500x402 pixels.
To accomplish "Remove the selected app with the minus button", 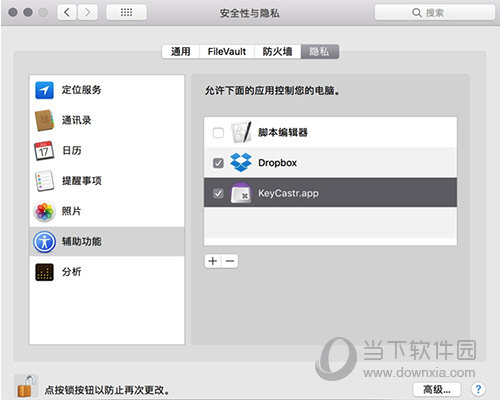I will tap(230, 261).
